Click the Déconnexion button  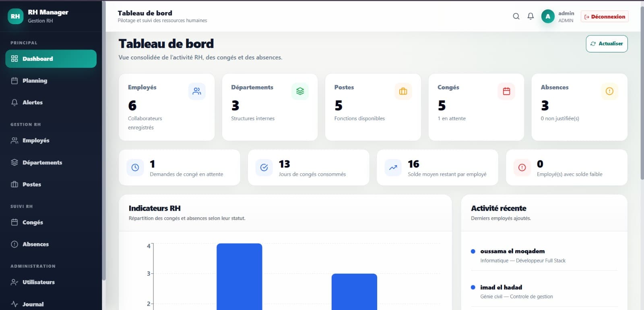pos(605,17)
